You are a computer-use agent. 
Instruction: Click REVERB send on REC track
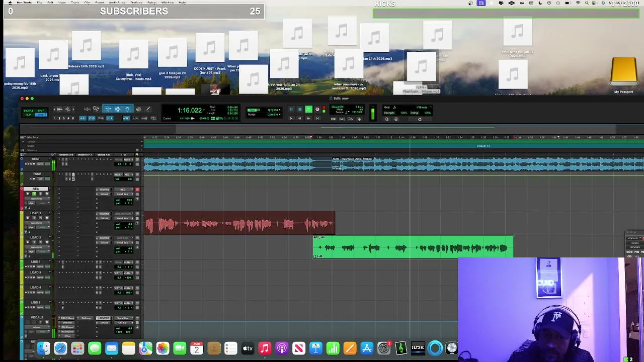(x=104, y=190)
